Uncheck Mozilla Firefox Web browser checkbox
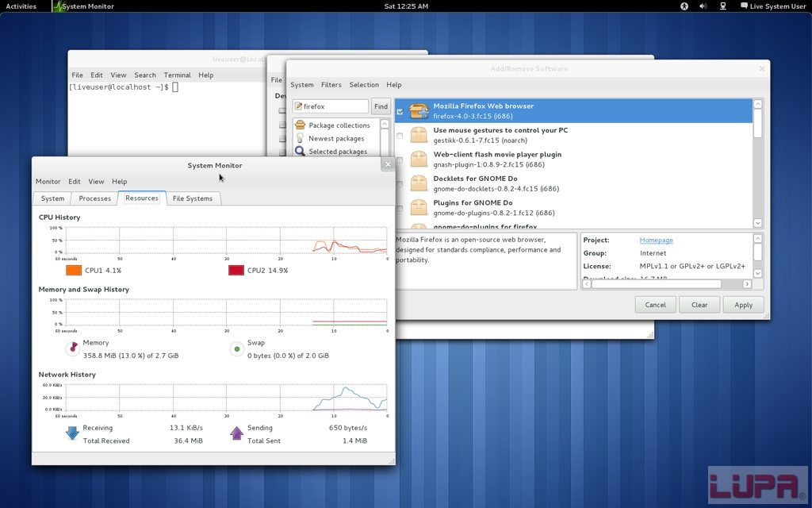Image resolution: width=812 pixels, height=508 pixels. coord(400,111)
